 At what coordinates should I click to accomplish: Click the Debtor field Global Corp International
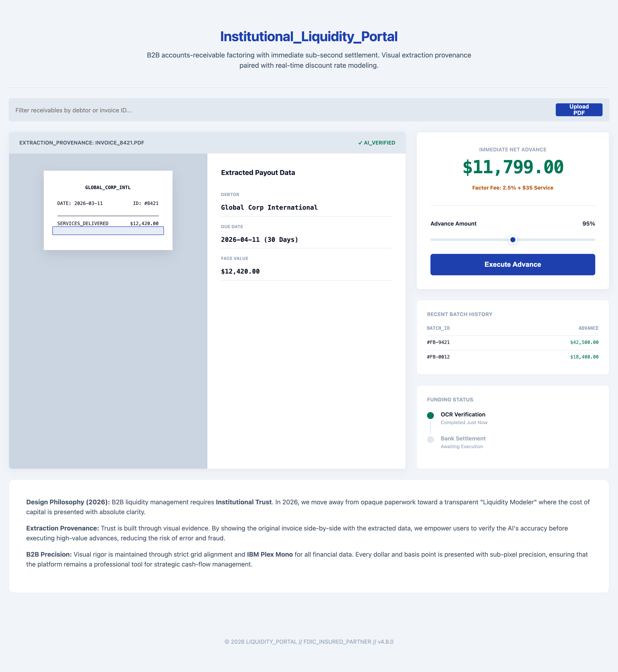(x=269, y=208)
